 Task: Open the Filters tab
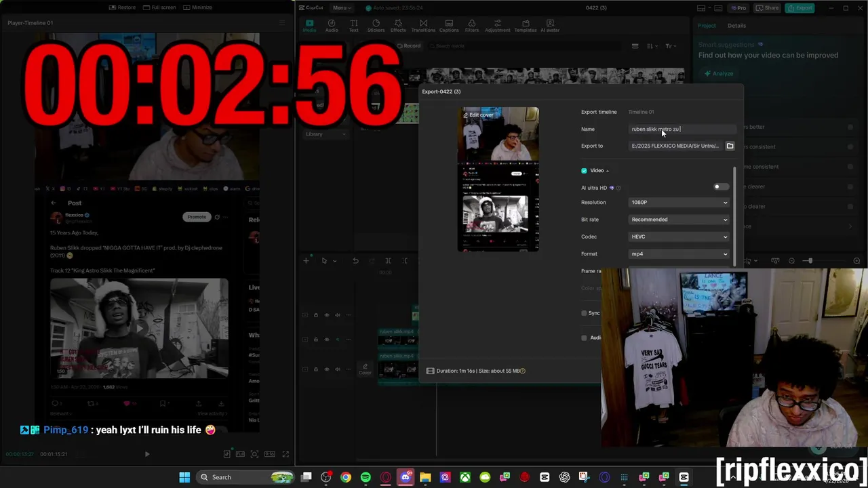coord(472,26)
